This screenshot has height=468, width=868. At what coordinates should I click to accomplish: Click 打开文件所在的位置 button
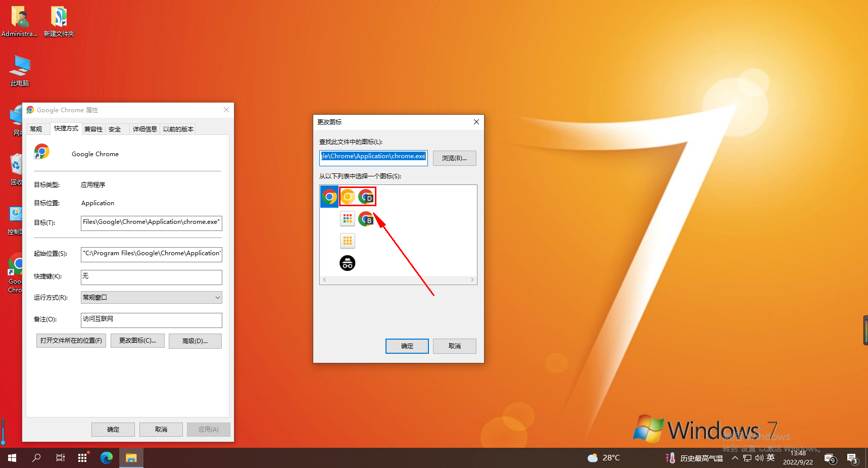coord(71,341)
